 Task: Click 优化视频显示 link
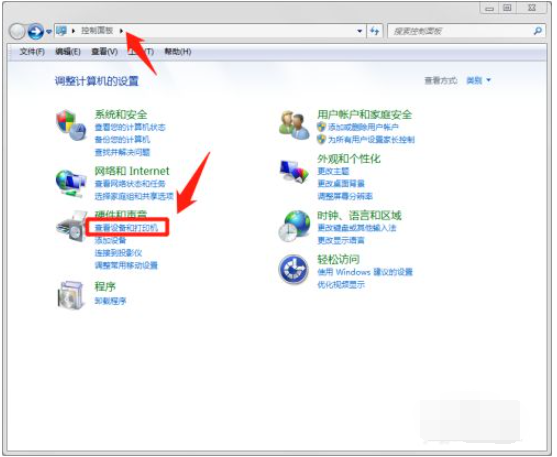(341, 284)
